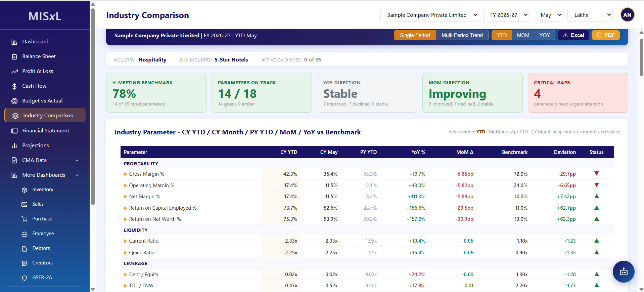Click the sidebar scroll down arrow

[x=93, y=289]
